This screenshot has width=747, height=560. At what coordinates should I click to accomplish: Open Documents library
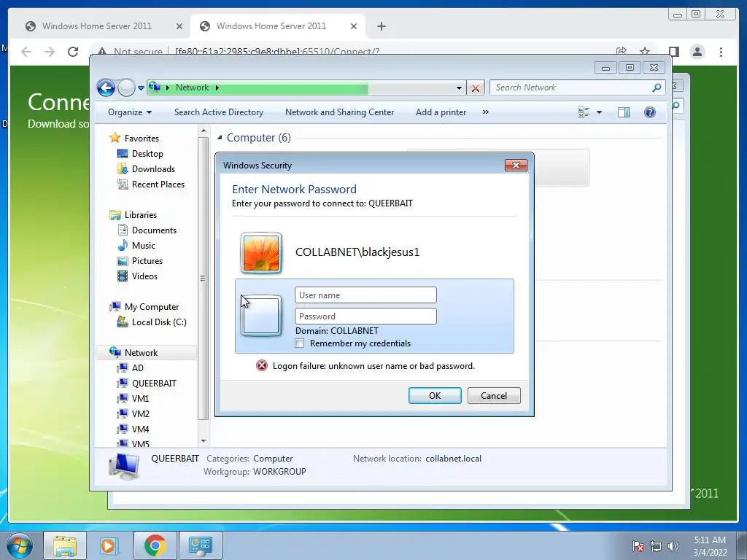click(x=154, y=230)
